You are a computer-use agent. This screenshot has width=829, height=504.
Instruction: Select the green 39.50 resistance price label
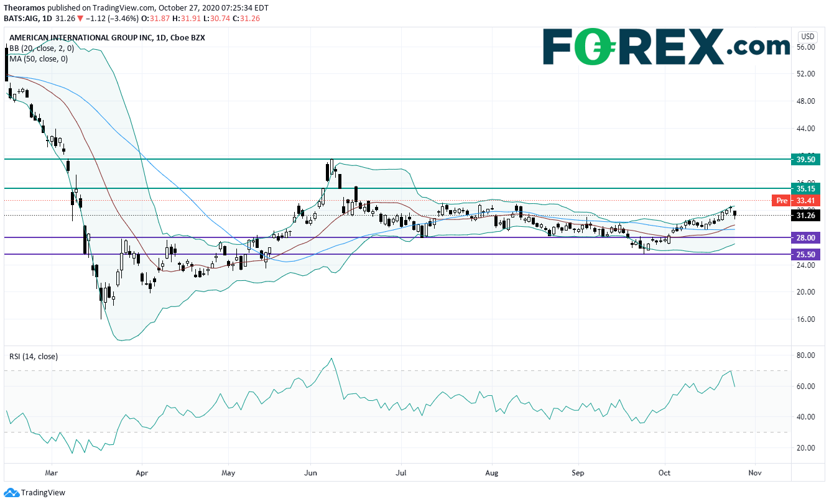[x=805, y=159]
